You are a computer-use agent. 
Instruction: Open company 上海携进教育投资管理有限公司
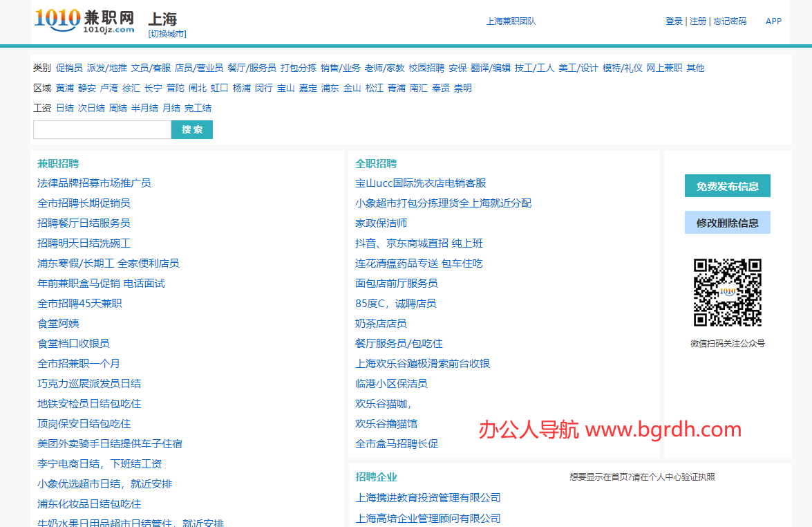428,498
